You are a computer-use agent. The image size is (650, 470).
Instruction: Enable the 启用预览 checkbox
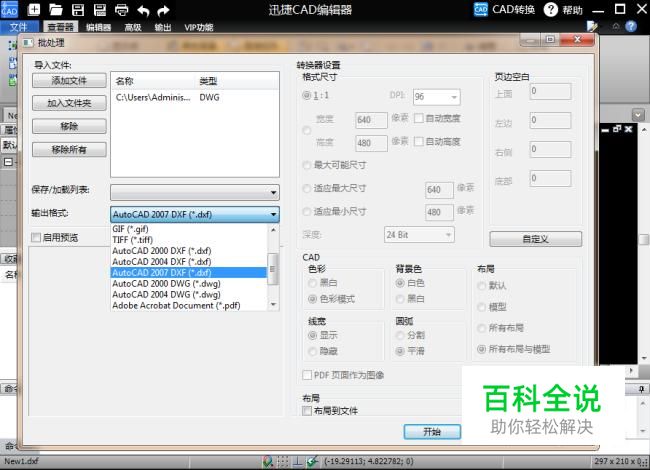36,237
